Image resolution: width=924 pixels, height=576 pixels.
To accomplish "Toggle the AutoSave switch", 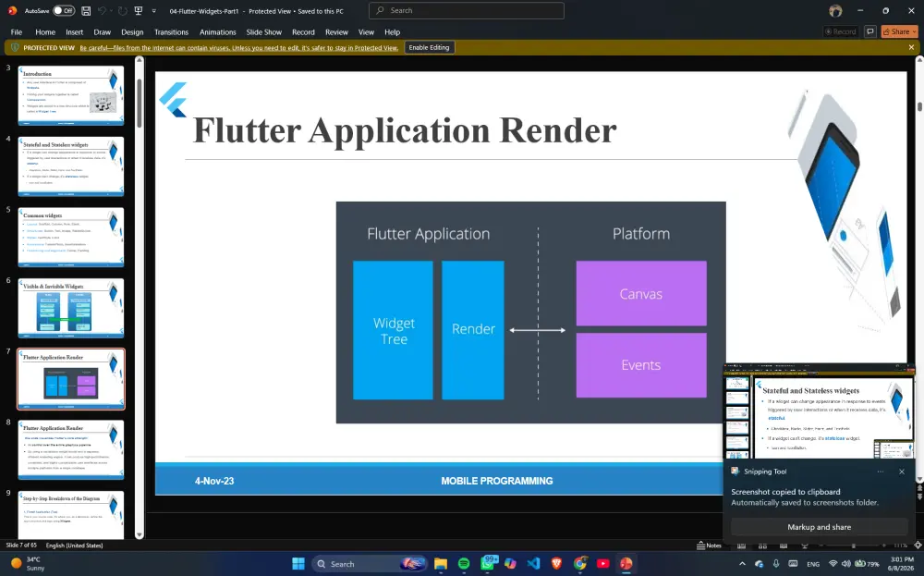I will click(x=63, y=10).
